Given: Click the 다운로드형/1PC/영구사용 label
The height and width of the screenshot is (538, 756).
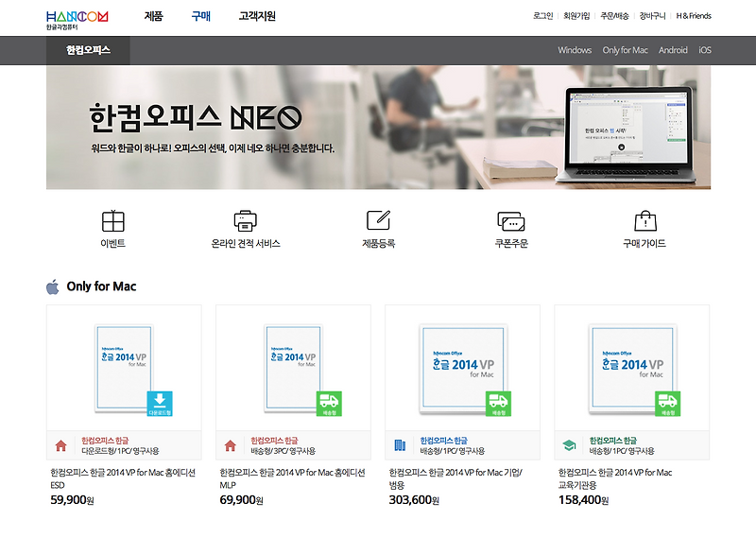Looking at the screenshot, I should [x=120, y=451].
